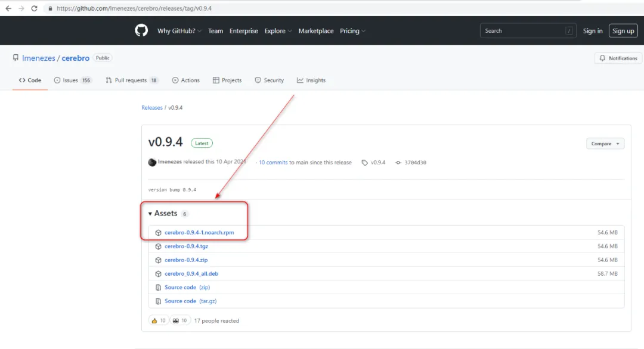Download cerebro-0.9.4.tgz
644x349 pixels.
[x=187, y=247]
